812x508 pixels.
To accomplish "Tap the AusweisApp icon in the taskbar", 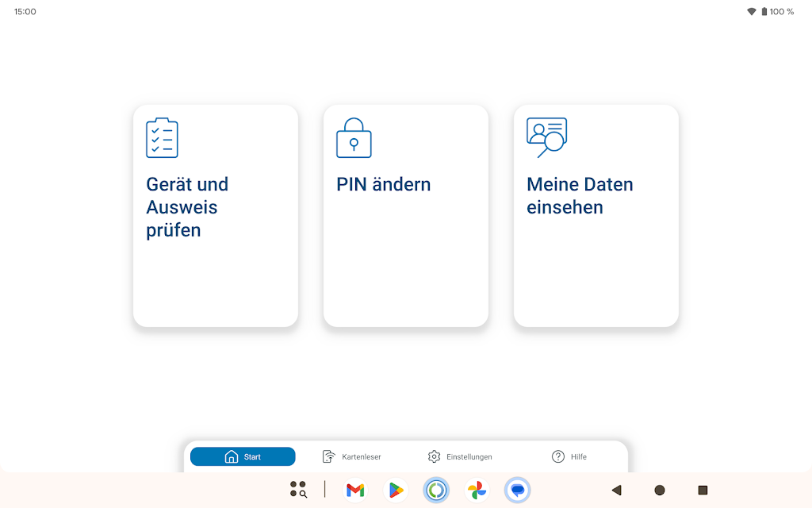I will [x=436, y=491].
